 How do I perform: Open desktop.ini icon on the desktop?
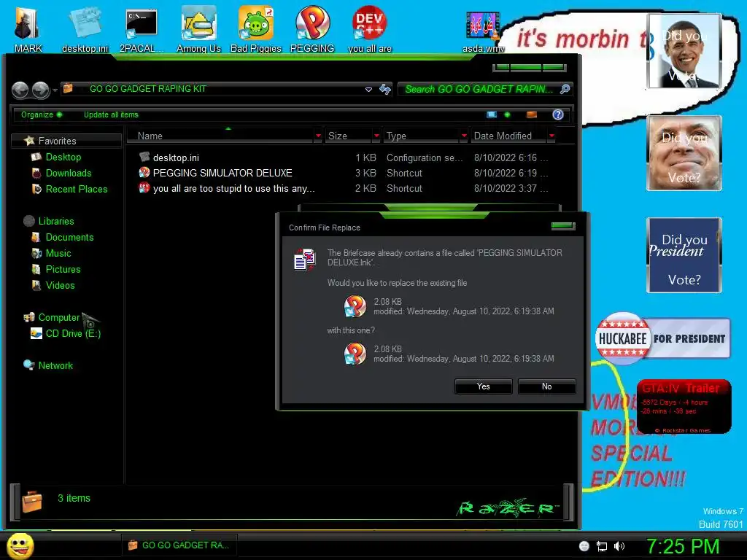click(85, 28)
